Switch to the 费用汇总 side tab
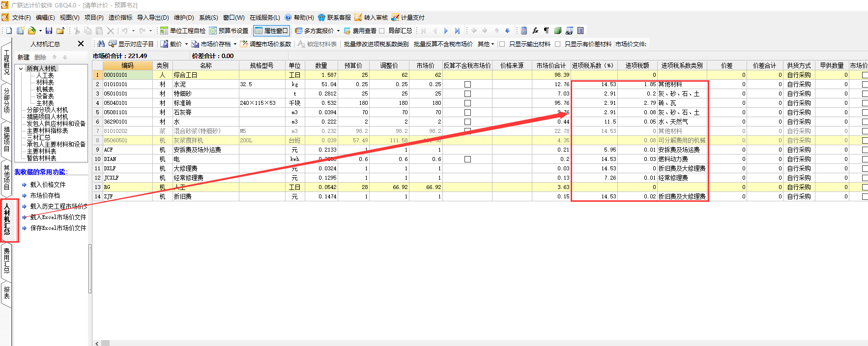868x346 pixels. click(6, 260)
